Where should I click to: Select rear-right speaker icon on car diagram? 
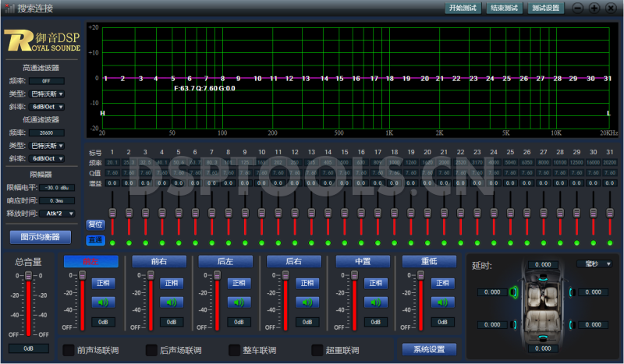pyautogui.click(x=572, y=324)
